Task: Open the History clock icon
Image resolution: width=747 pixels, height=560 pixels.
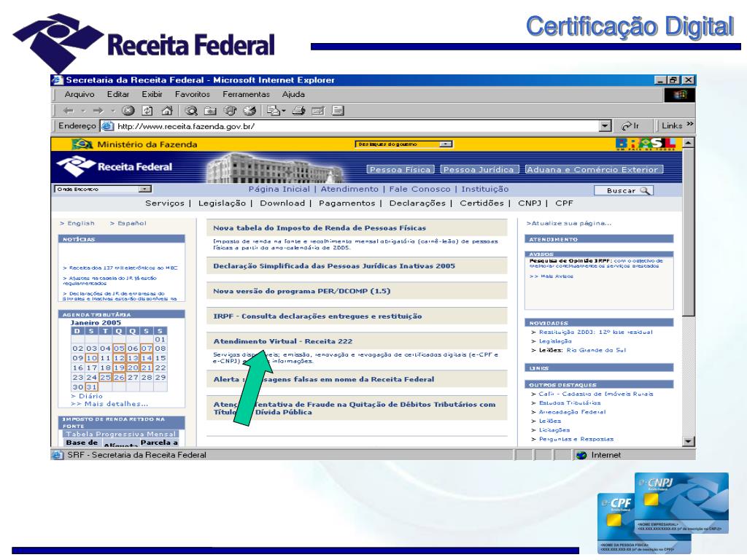Action: coord(249,111)
